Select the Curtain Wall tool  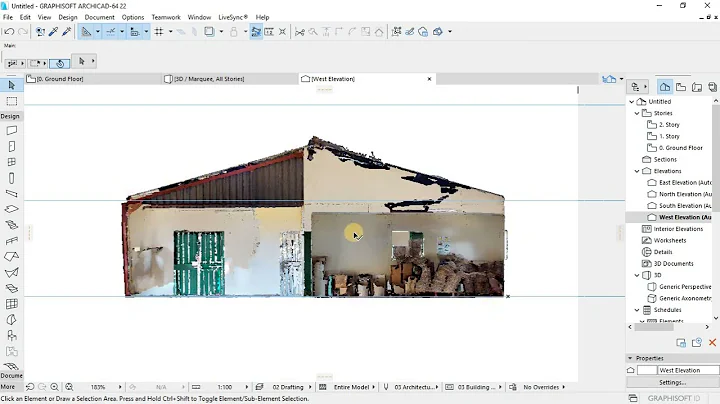tap(11, 304)
